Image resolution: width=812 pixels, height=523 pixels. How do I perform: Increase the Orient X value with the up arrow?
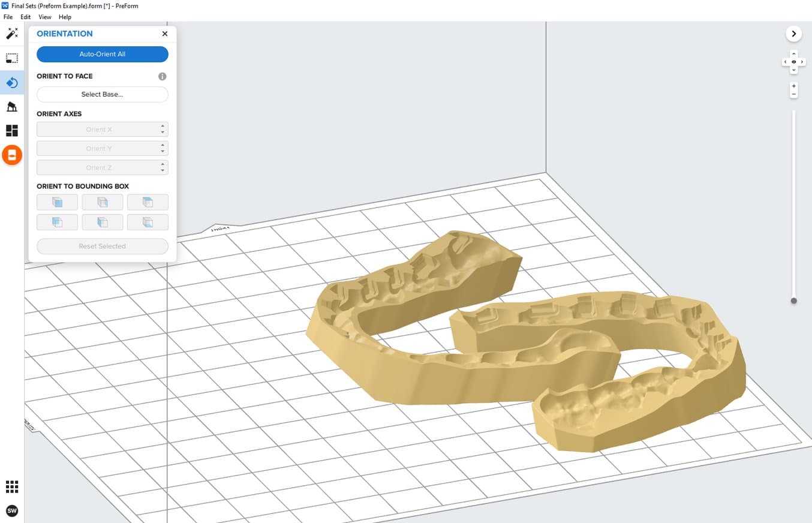click(x=163, y=126)
